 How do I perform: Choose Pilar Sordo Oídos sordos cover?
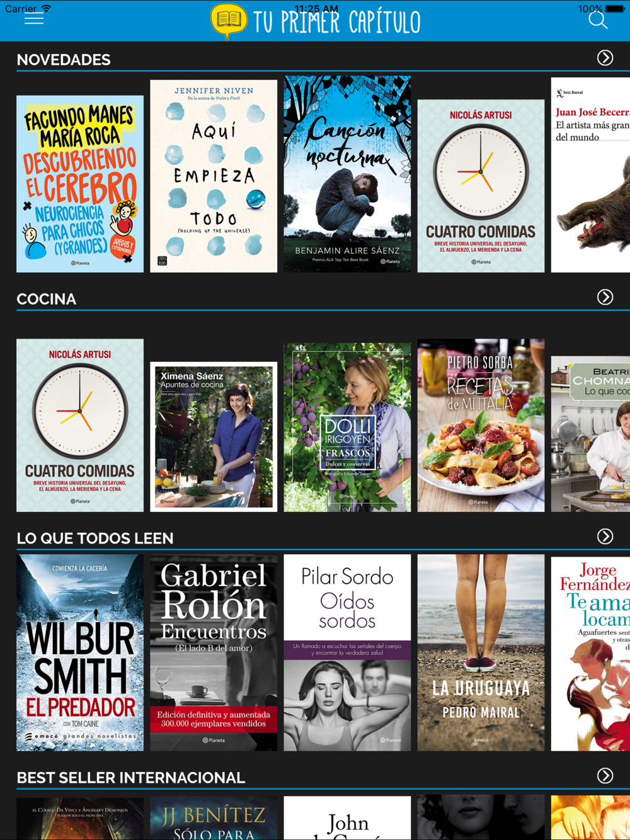click(x=347, y=652)
